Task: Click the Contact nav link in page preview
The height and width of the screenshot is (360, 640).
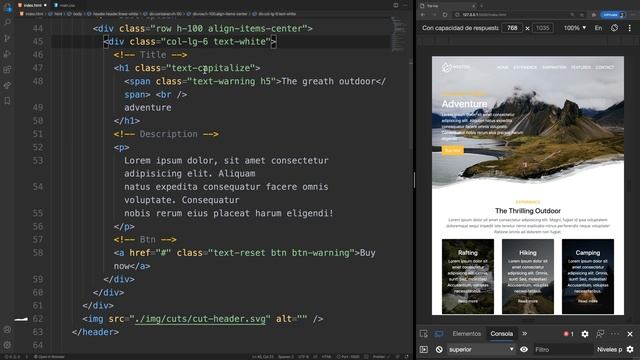Action: [604, 67]
